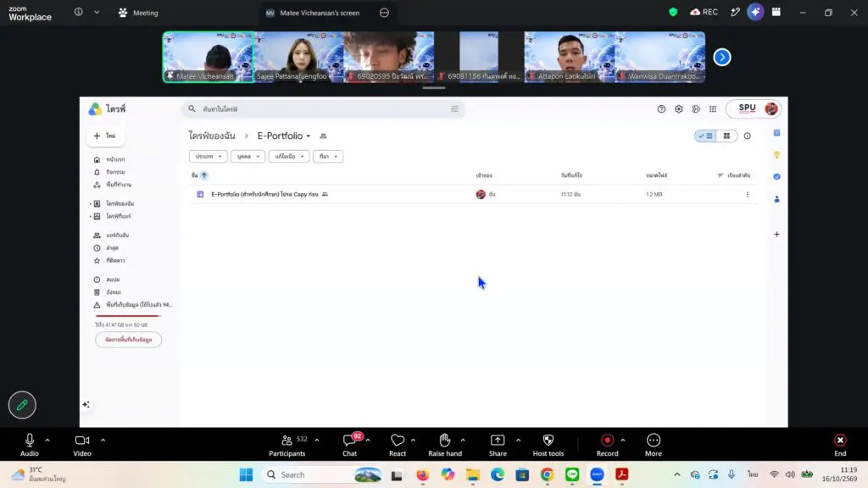The height and width of the screenshot is (488, 868).
Task: Open the SPU Google account avatar
Action: point(771,109)
